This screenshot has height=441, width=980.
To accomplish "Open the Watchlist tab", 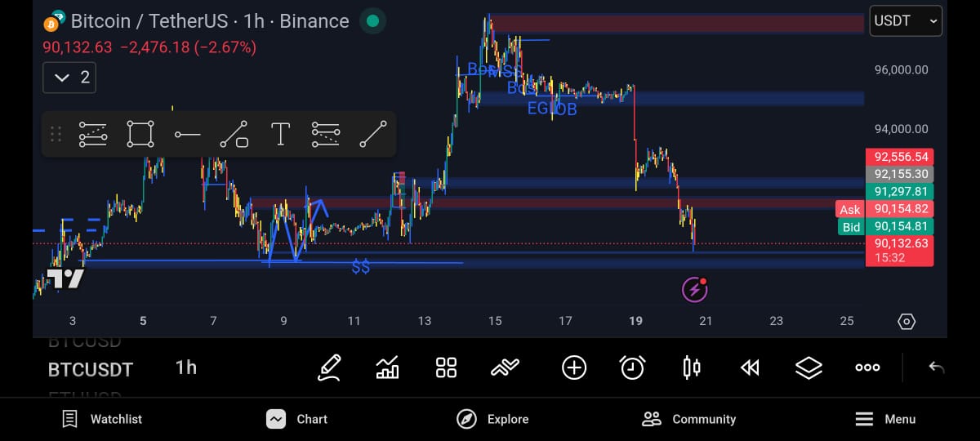I will pos(103,419).
